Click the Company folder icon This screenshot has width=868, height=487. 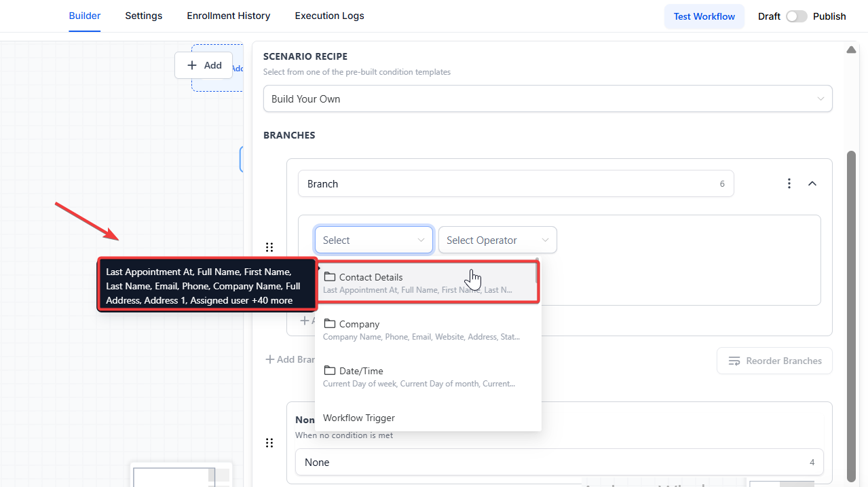pos(330,324)
